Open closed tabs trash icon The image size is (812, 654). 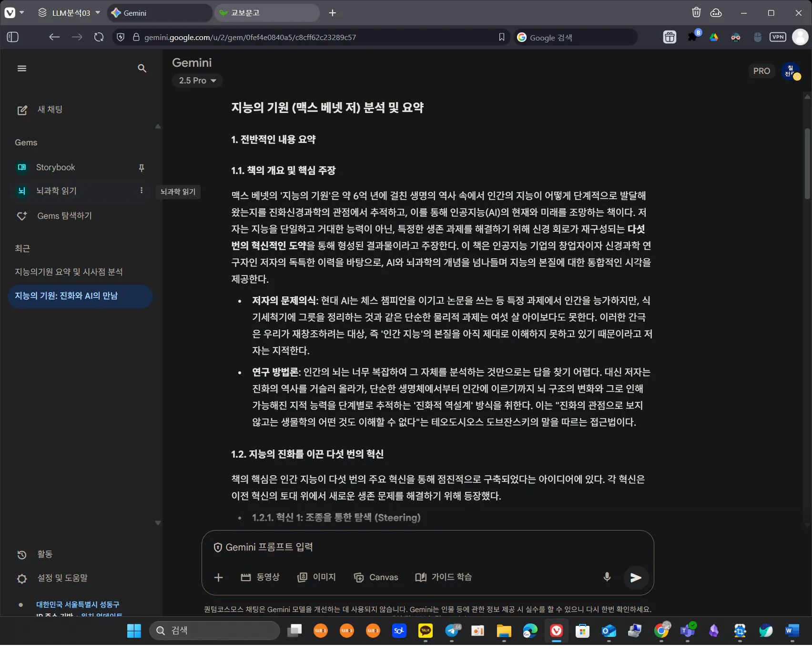click(696, 13)
